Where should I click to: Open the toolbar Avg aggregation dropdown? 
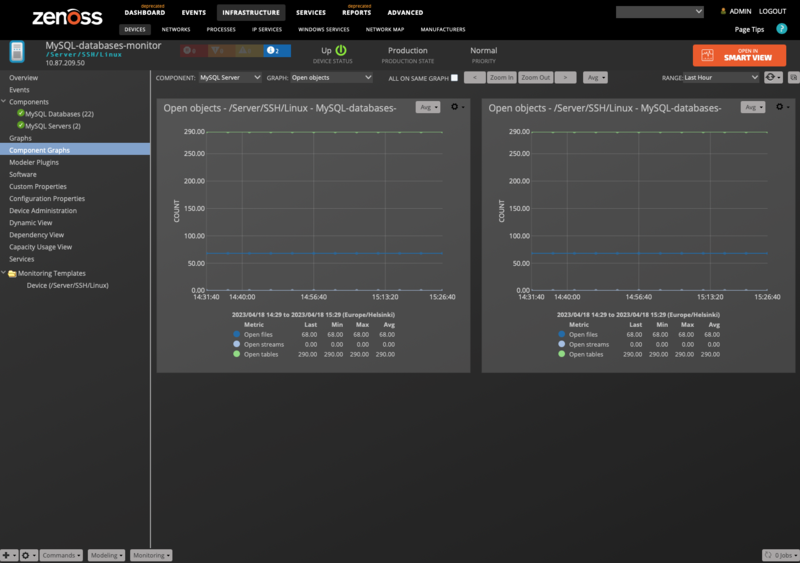(x=595, y=78)
